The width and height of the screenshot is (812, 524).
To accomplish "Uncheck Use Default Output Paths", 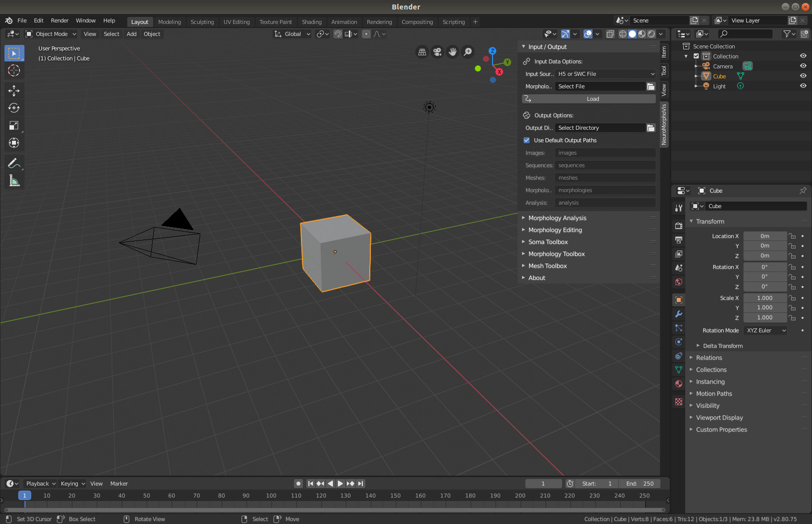I will (527, 140).
